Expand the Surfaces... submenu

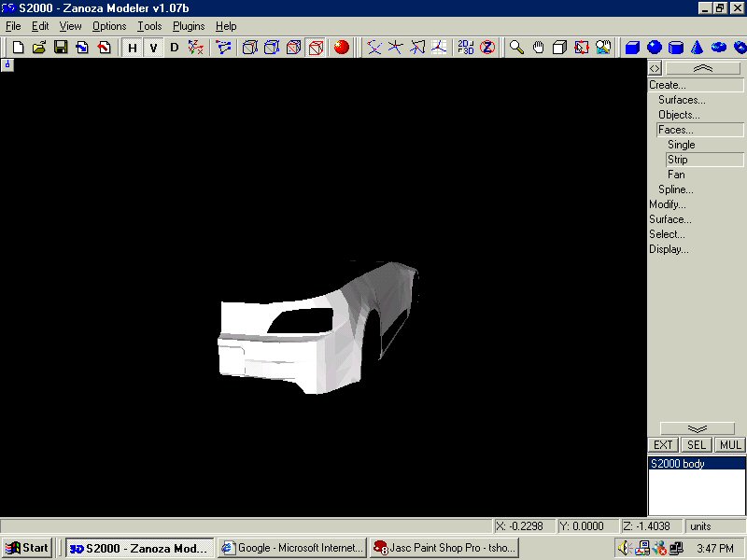(x=682, y=100)
